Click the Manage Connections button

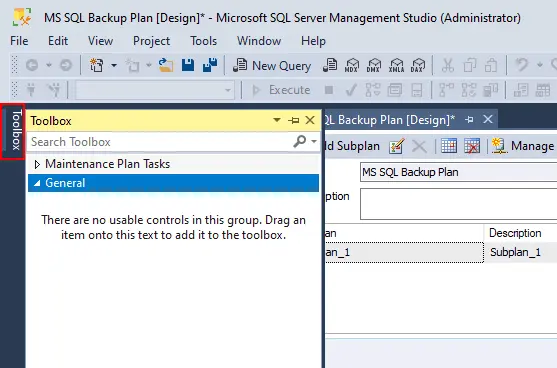click(523, 146)
